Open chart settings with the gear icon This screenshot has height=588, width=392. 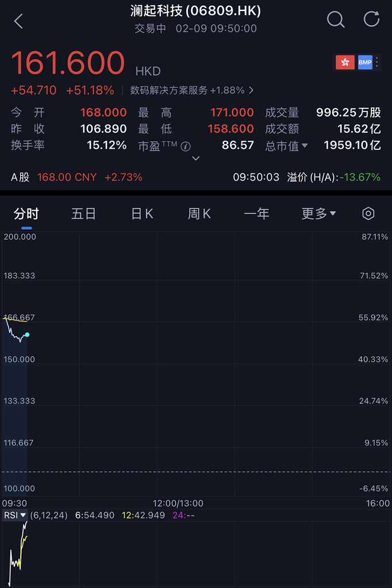click(x=368, y=213)
